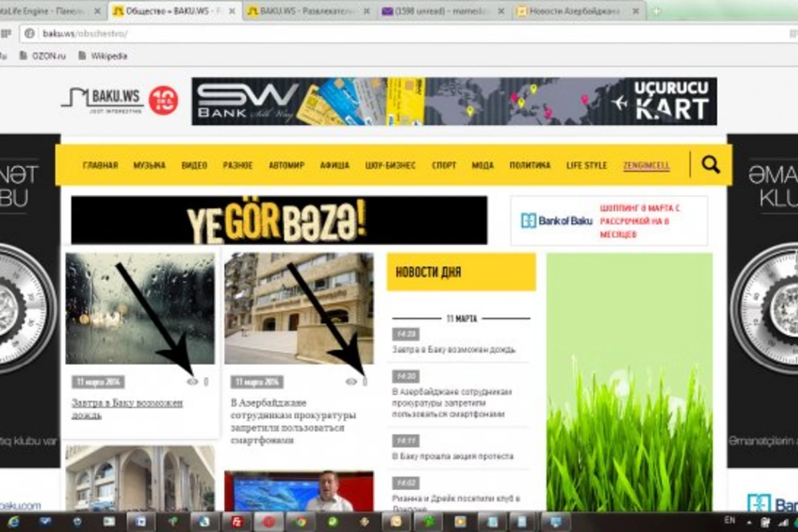
Task: Click the EN language indicator in system tray
Action: (730, 519)
